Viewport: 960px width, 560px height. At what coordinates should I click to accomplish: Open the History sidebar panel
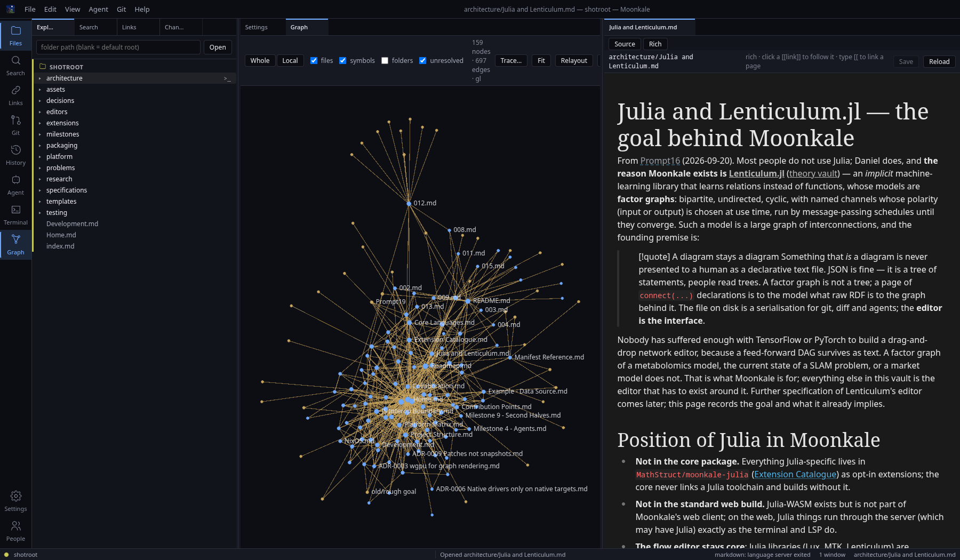pyautogui.click(x=15, y=155)
